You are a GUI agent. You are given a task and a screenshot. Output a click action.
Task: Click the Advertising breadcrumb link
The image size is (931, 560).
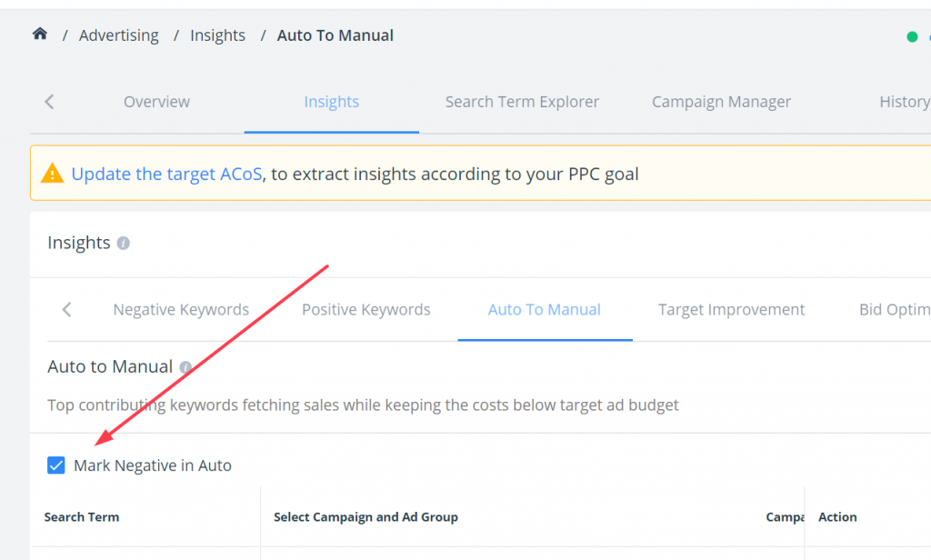pos(119,35)
